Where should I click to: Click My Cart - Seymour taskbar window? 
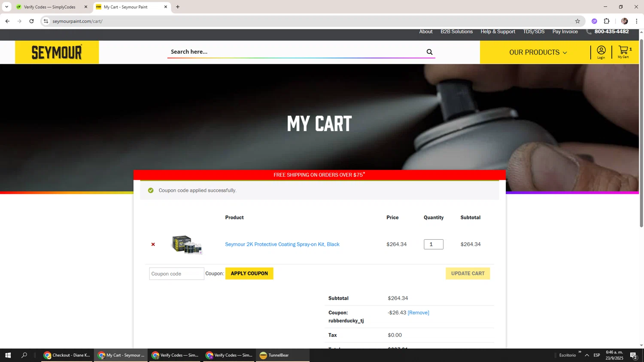[x=121, y=355]
